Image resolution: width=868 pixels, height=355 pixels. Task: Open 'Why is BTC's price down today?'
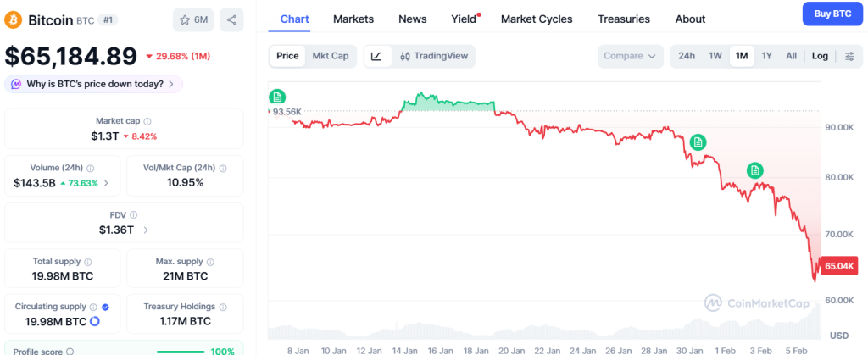coord(93,84)
